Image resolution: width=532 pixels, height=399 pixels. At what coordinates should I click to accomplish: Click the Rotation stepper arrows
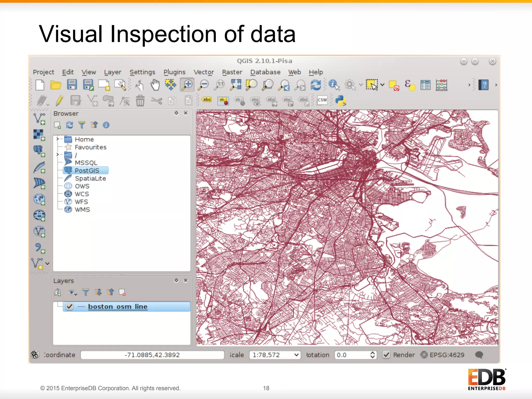(372, 355)
